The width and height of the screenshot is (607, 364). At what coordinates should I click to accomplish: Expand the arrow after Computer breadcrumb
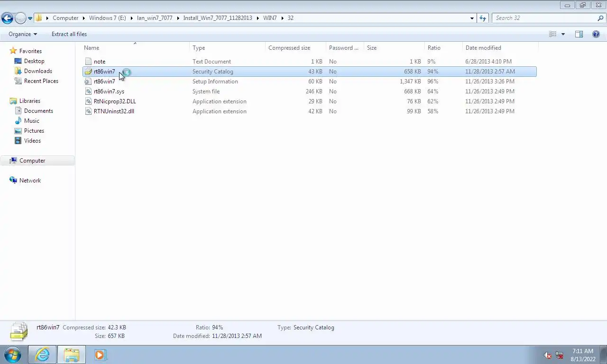click(84, 18)
